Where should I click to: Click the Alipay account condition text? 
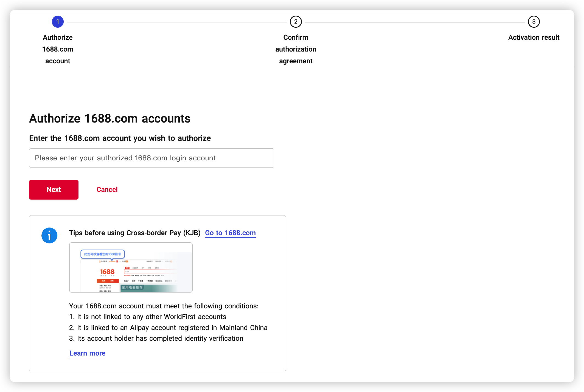168,328
